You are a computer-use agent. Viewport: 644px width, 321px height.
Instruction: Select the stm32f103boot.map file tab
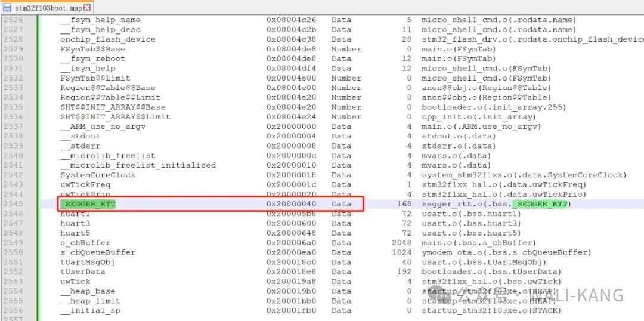[48, 8]
